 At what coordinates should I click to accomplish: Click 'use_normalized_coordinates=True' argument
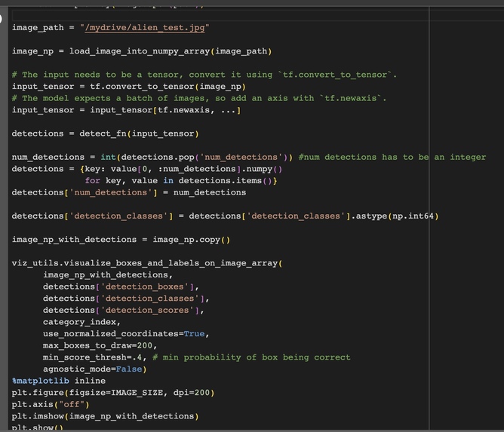[124, 334]
